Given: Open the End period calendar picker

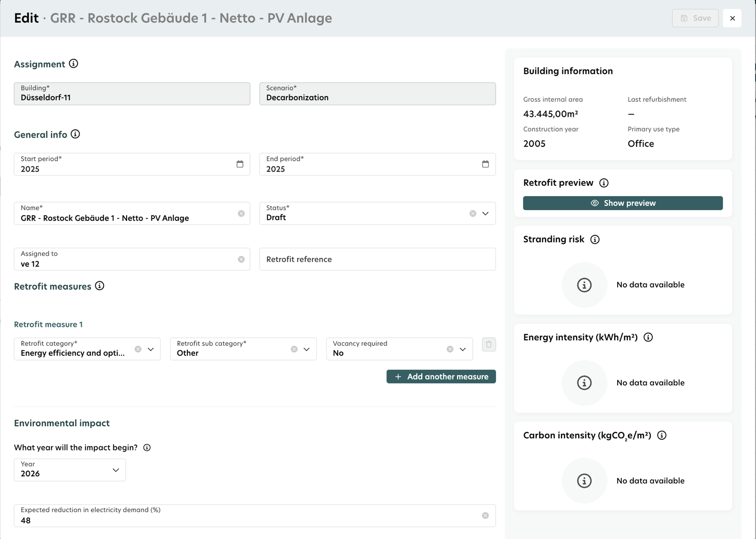Looking at the screenshot, I should click(x=485, y=164).
